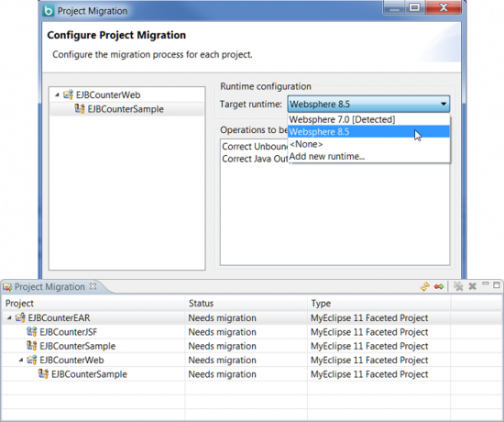504x422 pixels.
Task: Close the Project Migration view tab via its X
Action: [93, 286]
